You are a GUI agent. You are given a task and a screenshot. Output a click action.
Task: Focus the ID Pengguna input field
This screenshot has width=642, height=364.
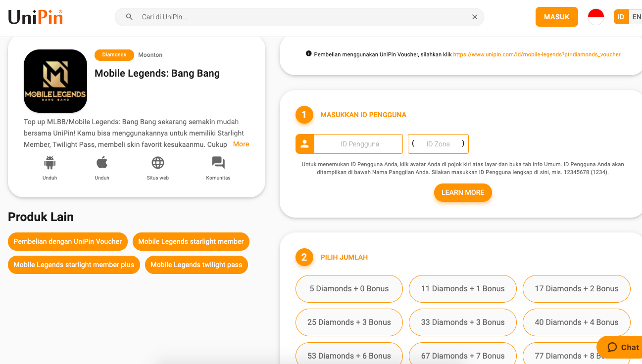click(x=359, y=144)
